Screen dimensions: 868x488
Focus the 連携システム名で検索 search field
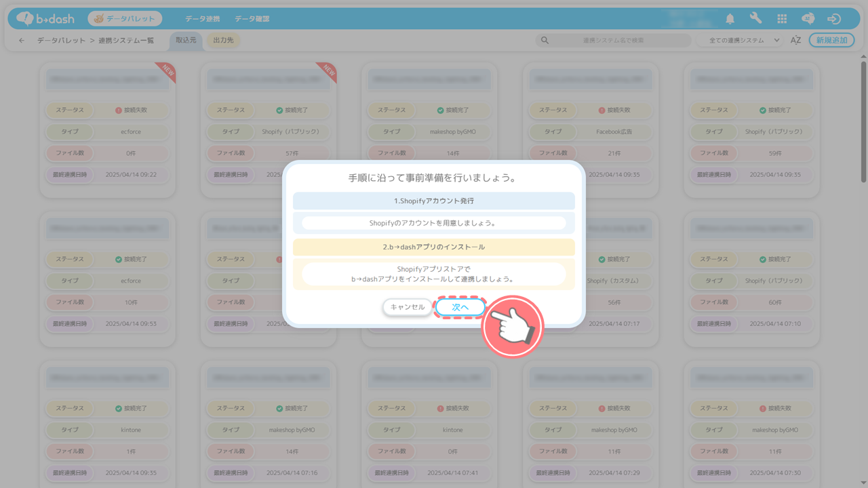[613, 41]
